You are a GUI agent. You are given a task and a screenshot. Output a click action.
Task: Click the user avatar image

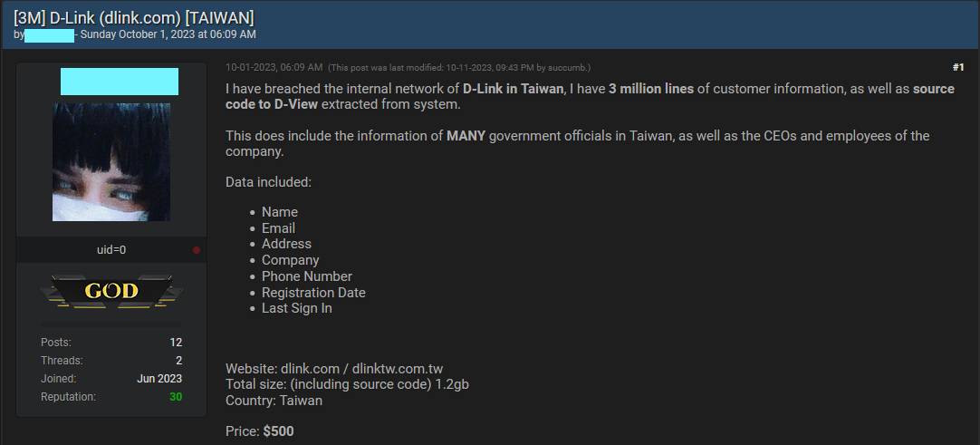(111, 162)
